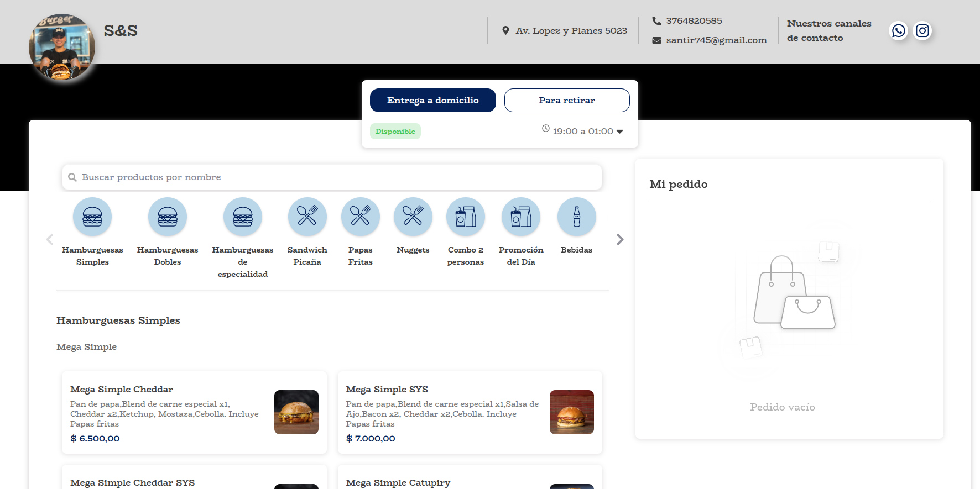The width and height of the screenshot is (980, 489).
Task: Click the search magnifier icon
Action: coord(72,177)
